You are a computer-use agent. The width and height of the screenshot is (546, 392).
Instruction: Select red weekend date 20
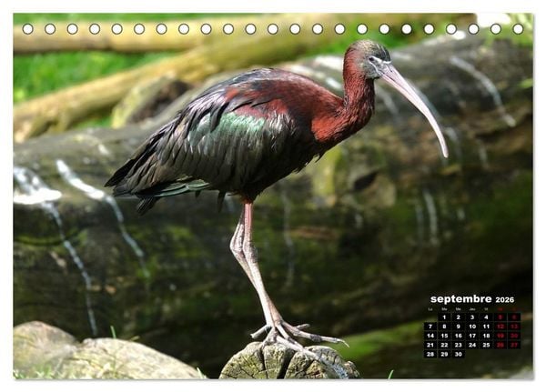(514, 336)
